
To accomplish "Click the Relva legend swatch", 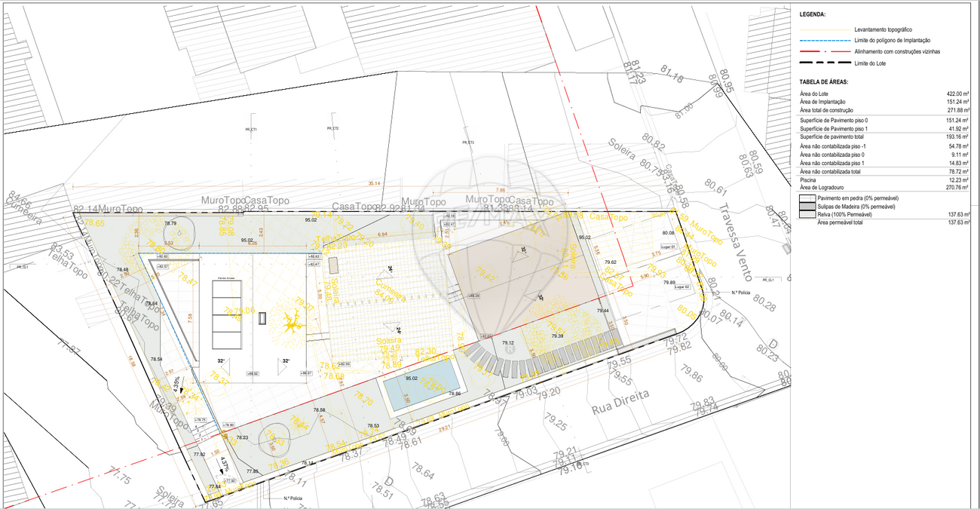I will (807, 214).
